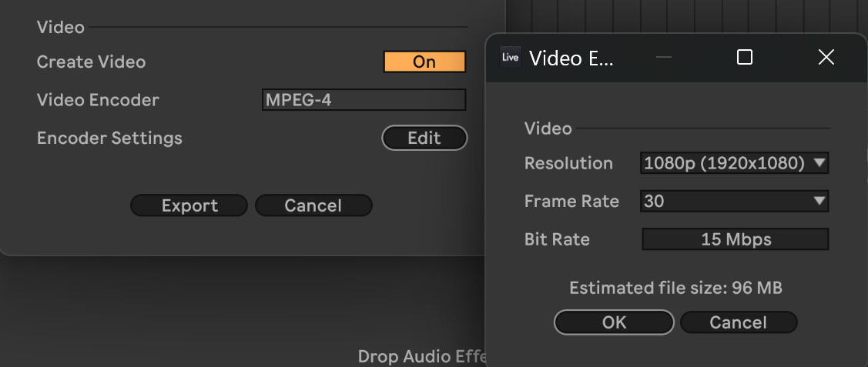Image resolution: width=868 pixels, height=367 pixels.
Task: Open the Frame Rate 30 dropdown
Action: tap(734, 201)
